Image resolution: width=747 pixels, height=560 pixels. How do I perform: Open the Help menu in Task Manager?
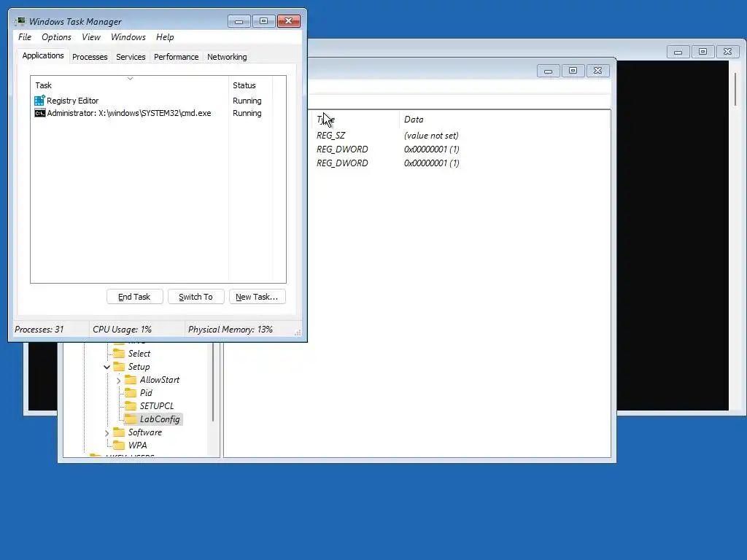[x=165, y=37]
